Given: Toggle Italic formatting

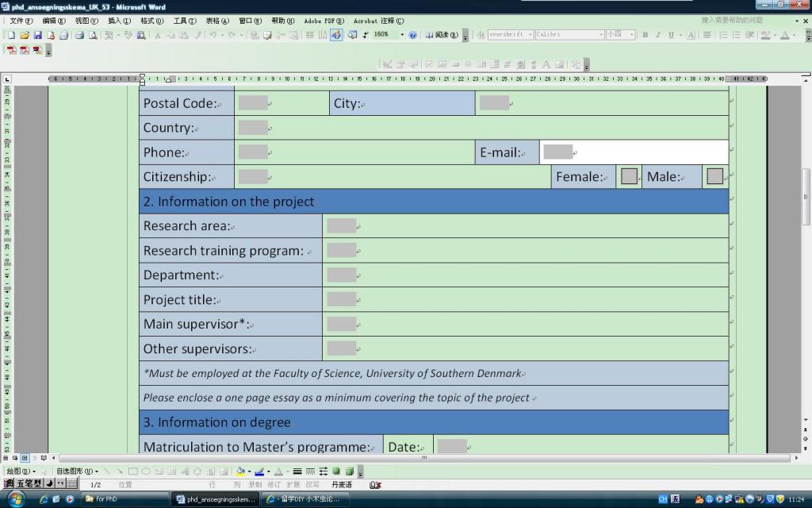Looking at the screenshot, I should (x=658, y=35).
